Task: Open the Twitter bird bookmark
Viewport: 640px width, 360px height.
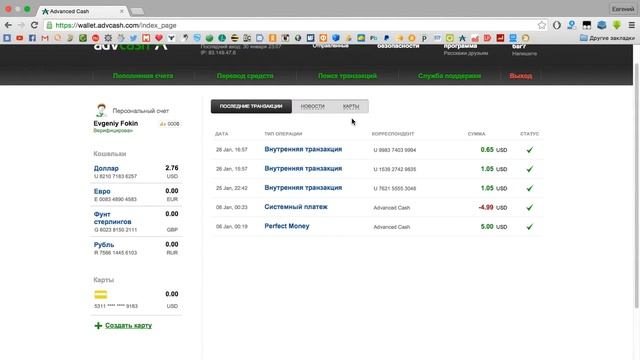Action: tap(133, 38)
